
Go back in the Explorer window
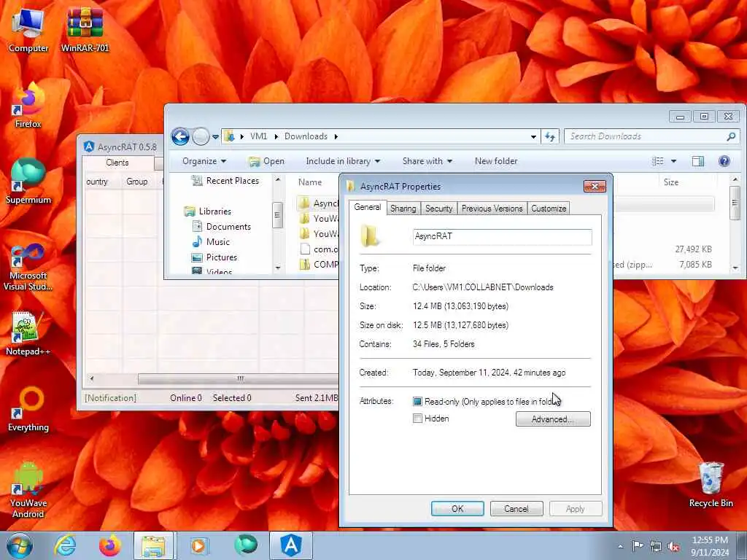tap(180, 136)
